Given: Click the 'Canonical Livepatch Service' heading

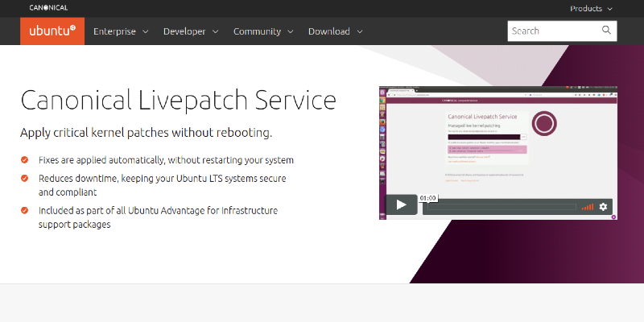Looking at the screenshot, I should point(178,101).
